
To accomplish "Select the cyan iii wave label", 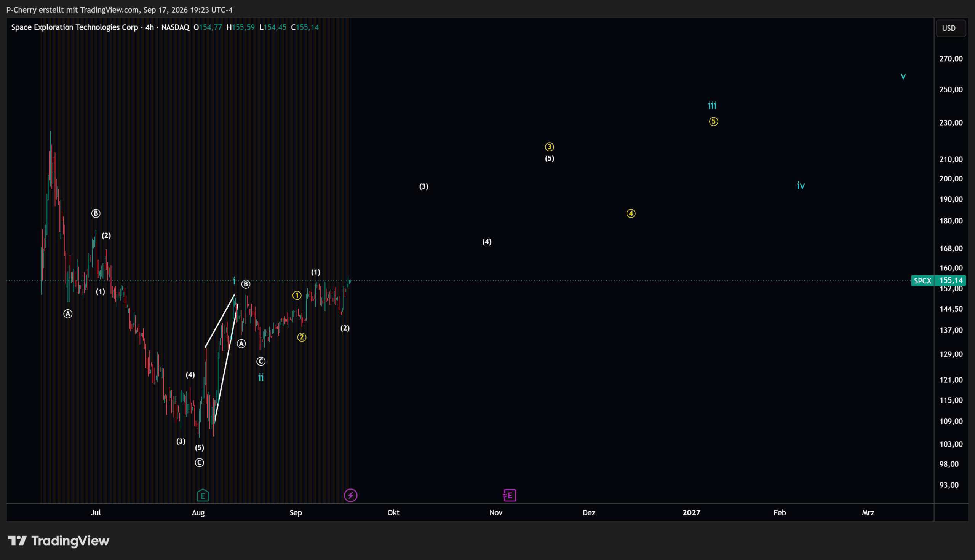I will tap(712, 105).
